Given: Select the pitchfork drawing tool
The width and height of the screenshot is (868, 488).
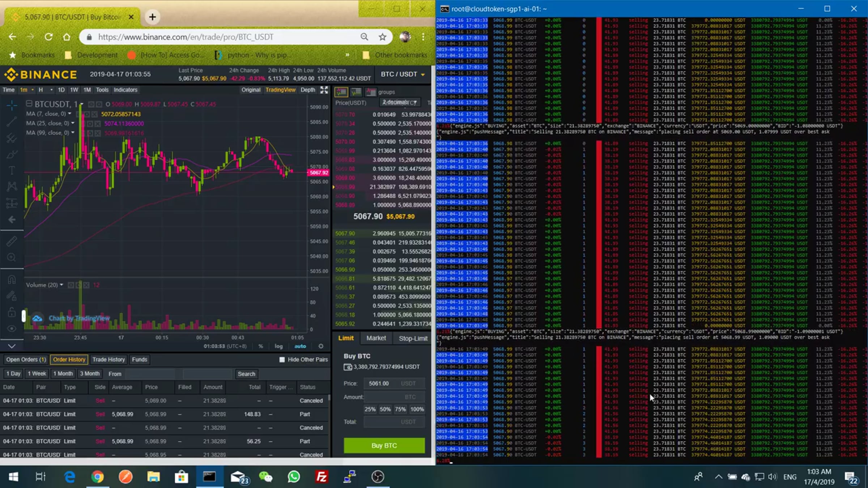Looking at the screenshot, I should pyautogui.click(x=12, y=138).
